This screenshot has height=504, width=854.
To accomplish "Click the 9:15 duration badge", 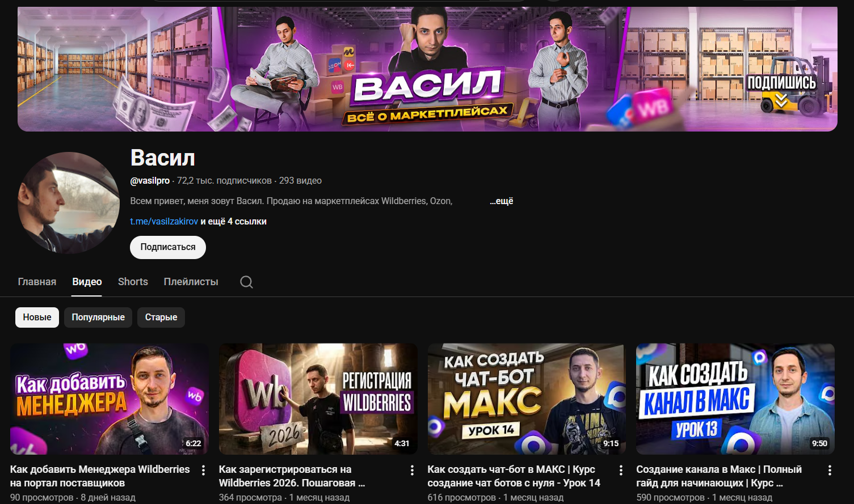I will click(x=611, y=443).
